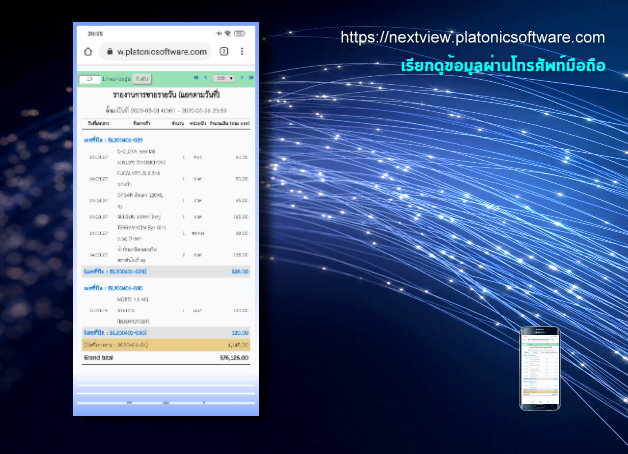The height and width of the screenshot is (454, 628).
Task: Open the browser tab switcher icon
Action: point(224,51)
